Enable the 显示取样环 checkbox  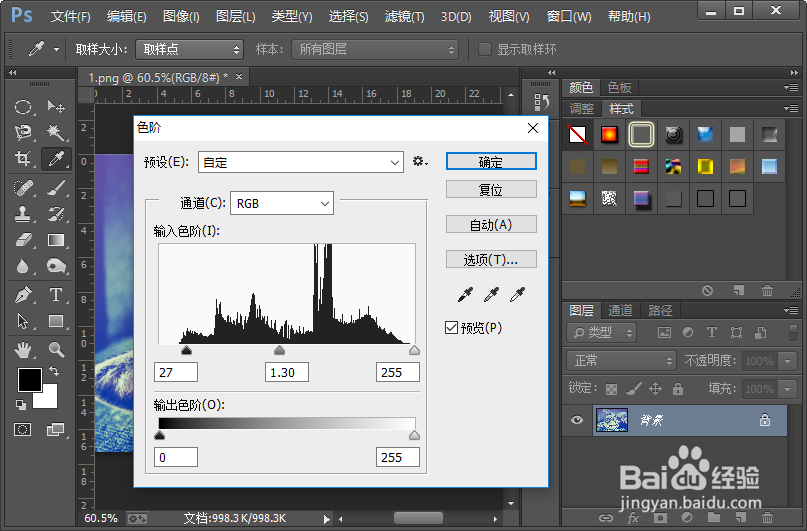[484, 49]
